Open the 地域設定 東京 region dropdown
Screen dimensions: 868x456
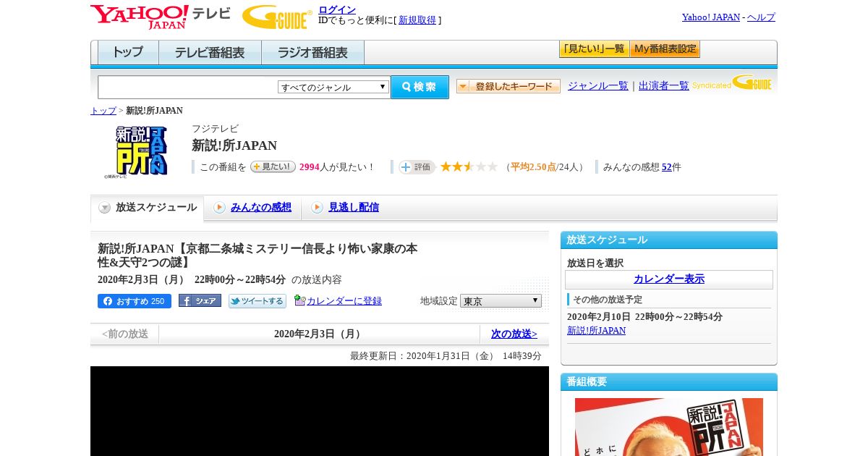point(501,300)
